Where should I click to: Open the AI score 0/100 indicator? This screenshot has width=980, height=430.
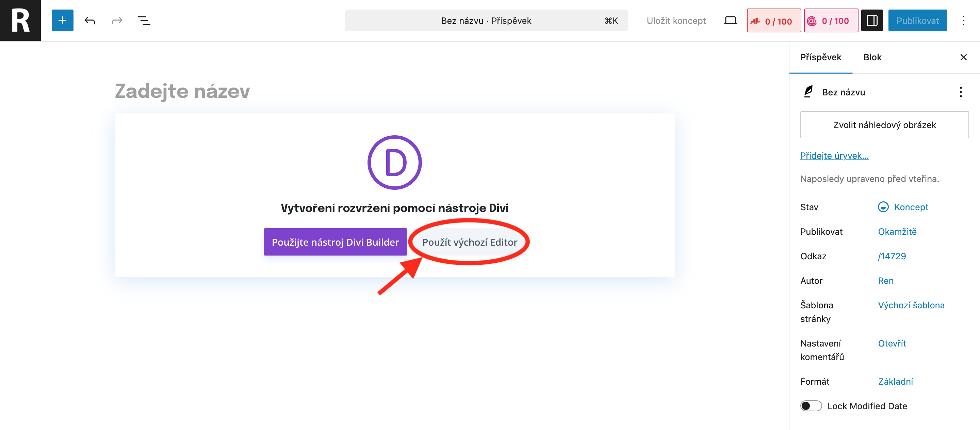[x=831, y=20]
